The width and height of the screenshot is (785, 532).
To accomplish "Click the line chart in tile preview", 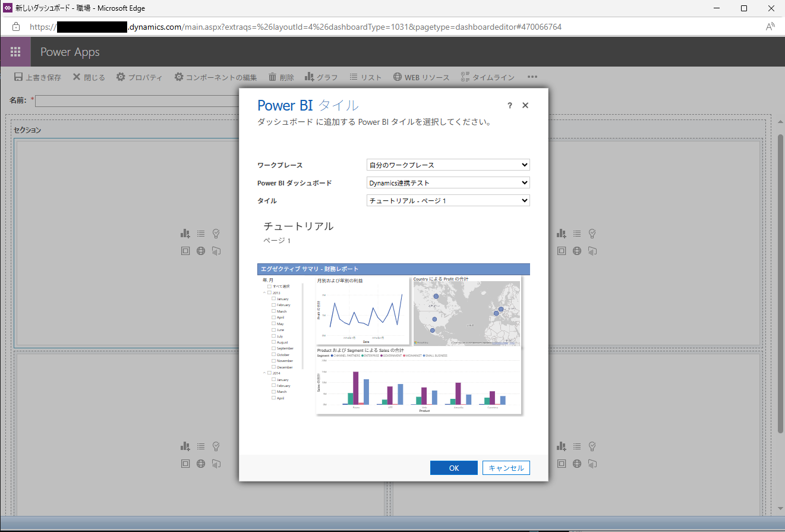I will [362, 310].
